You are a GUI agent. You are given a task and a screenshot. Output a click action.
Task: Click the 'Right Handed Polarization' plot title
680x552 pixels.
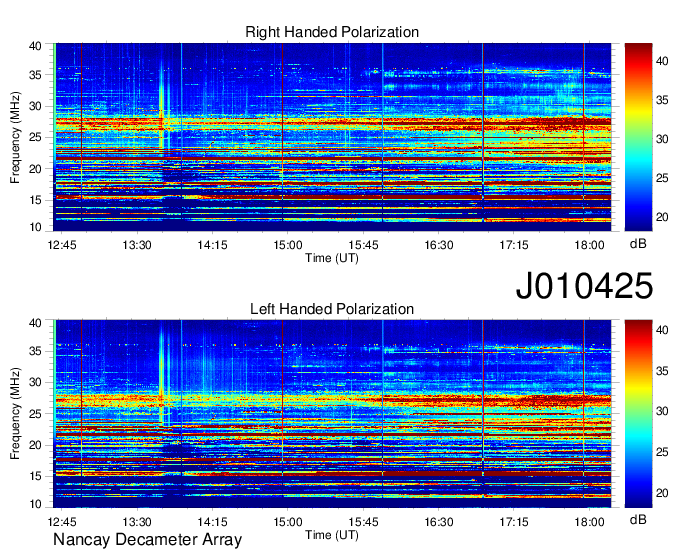[x=332, y=32]
